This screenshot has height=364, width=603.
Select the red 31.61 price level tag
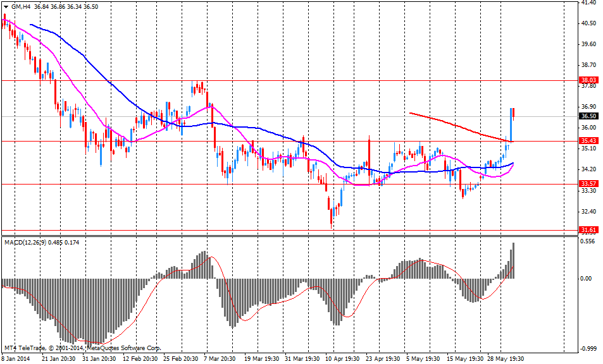pos(588,230)
